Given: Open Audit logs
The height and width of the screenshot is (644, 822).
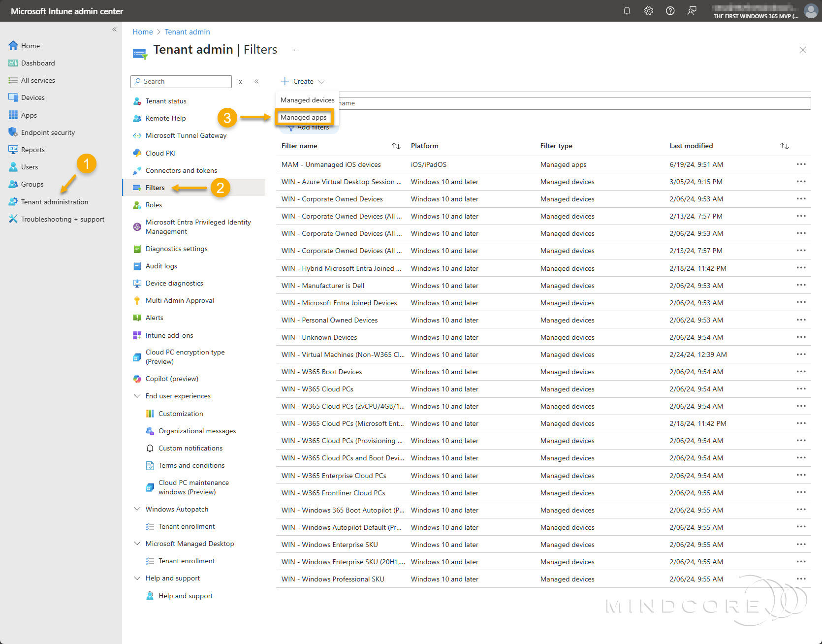Looking at the screenshot, I should tap(161, 266).
